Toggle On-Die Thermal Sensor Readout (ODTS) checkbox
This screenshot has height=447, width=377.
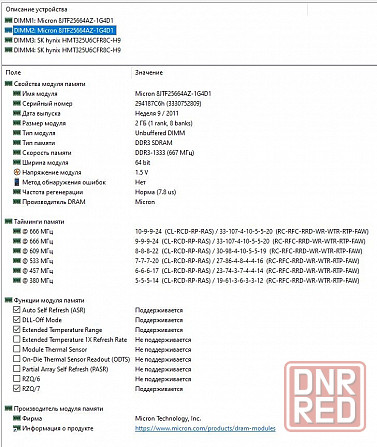(17, 359)
